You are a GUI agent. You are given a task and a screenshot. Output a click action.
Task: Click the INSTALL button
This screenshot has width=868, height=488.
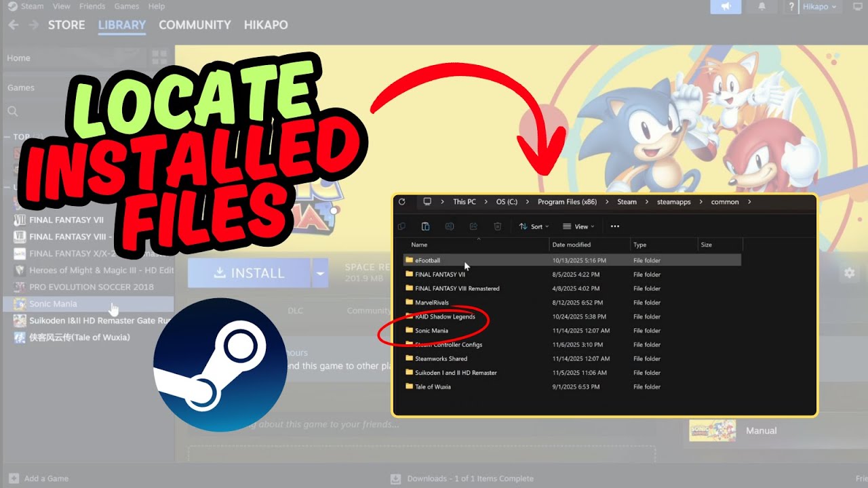[250, 273]
